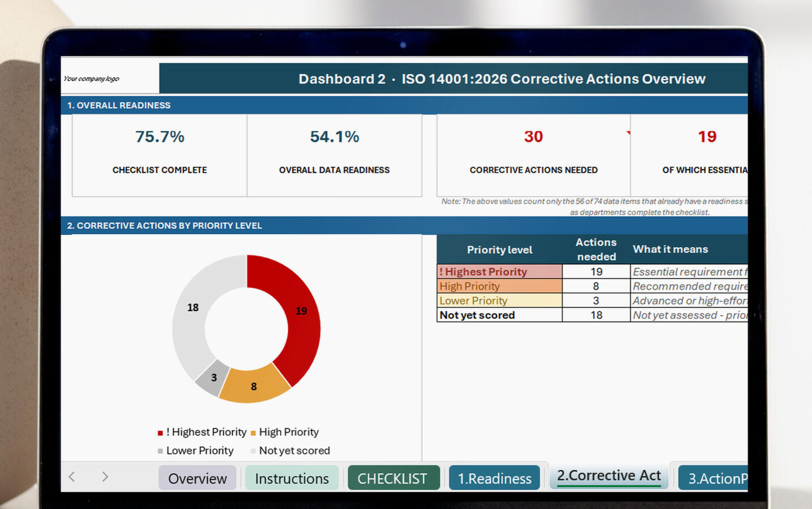Click the 'OVERALL DATA READINESS' label
This screenshot has height=509, width=812.
pos(334,170)
